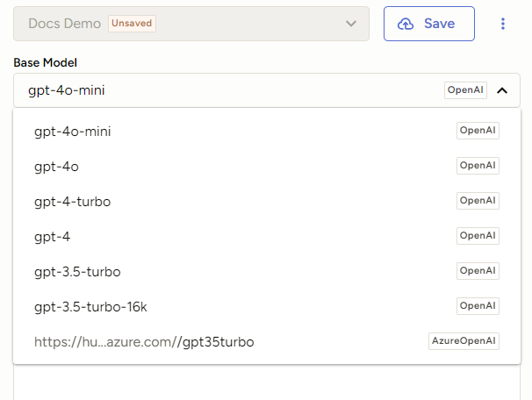Choose gpt-4-turbo model option
The width and height of the screenshot is (532, 400).
[x=267, y=201]
